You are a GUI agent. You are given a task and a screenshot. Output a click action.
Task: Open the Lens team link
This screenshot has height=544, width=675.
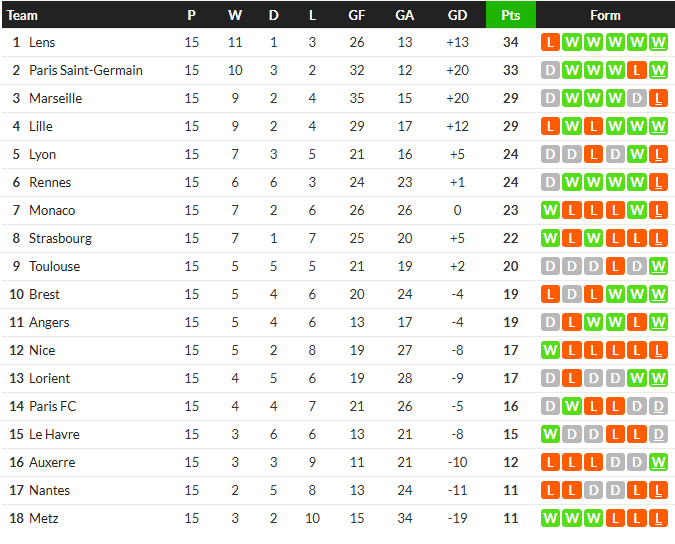[42, 42]
